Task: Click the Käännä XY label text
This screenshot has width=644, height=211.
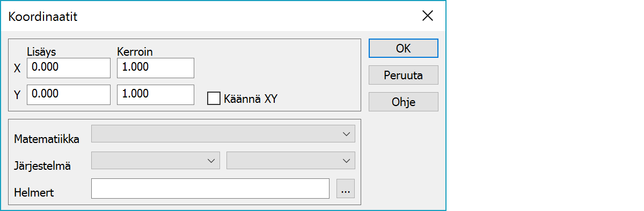Action: (250, 99)
